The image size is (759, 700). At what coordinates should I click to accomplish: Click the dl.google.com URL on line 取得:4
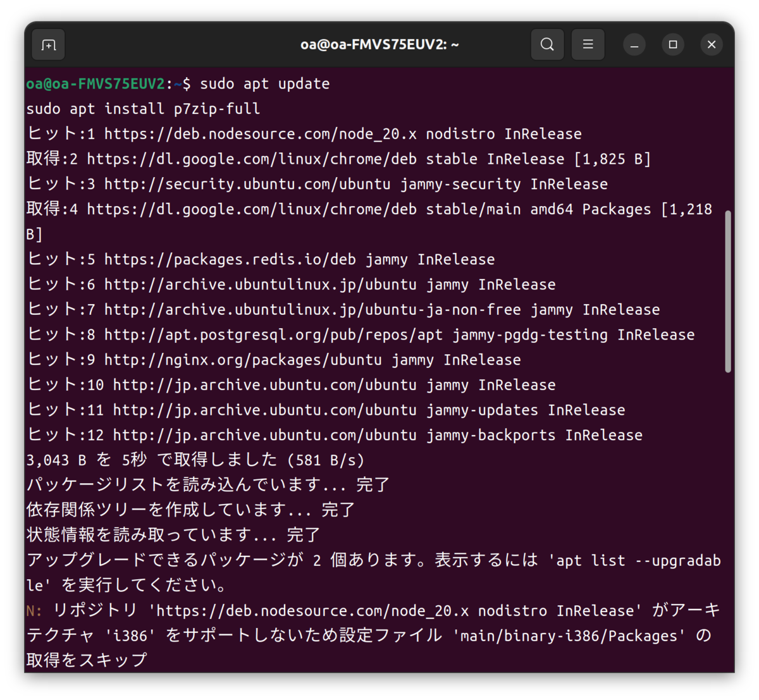(x=252, y=209)
